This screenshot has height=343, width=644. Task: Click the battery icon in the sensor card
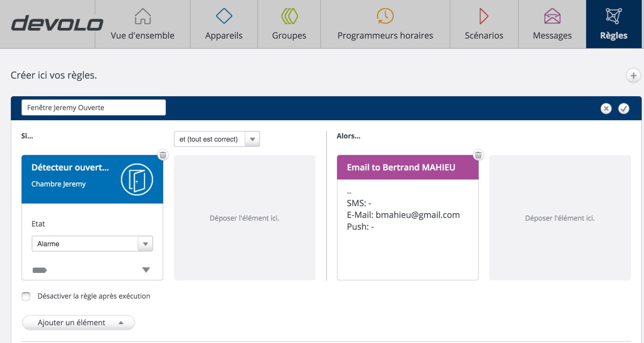(40, 270)
